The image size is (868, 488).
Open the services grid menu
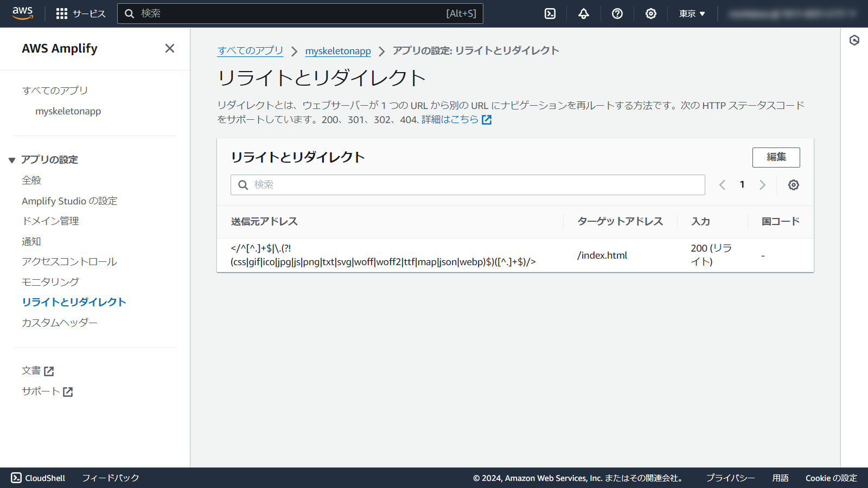[62, 14]
